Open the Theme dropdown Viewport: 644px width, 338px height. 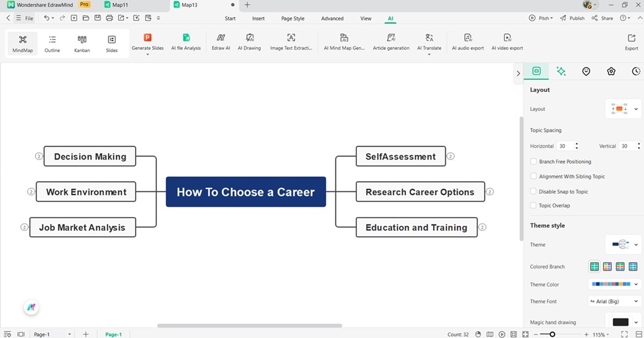point(624,244)
